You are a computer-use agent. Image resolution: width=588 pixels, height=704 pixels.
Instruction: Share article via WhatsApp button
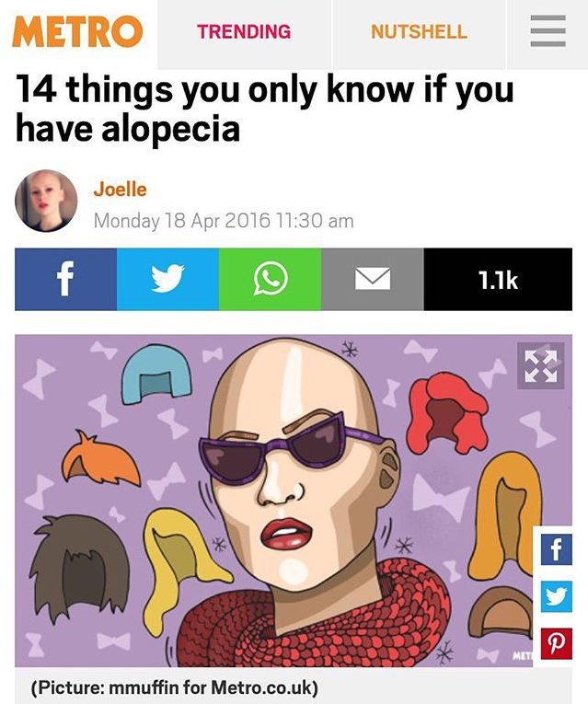pos(270,279)
